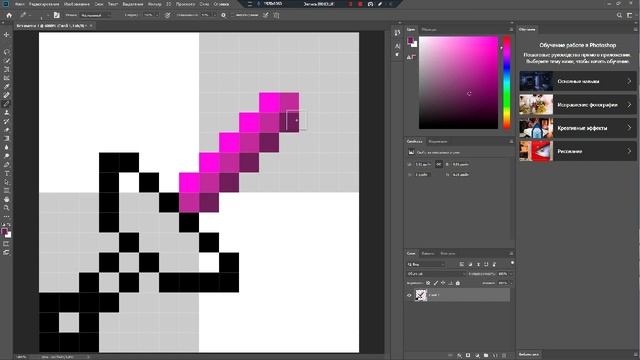The width and height of the screenshot is (640, 360).
Task: Open the Filter menu (Фильтр)
Action: pyautogui.click(x=155, y=4)
